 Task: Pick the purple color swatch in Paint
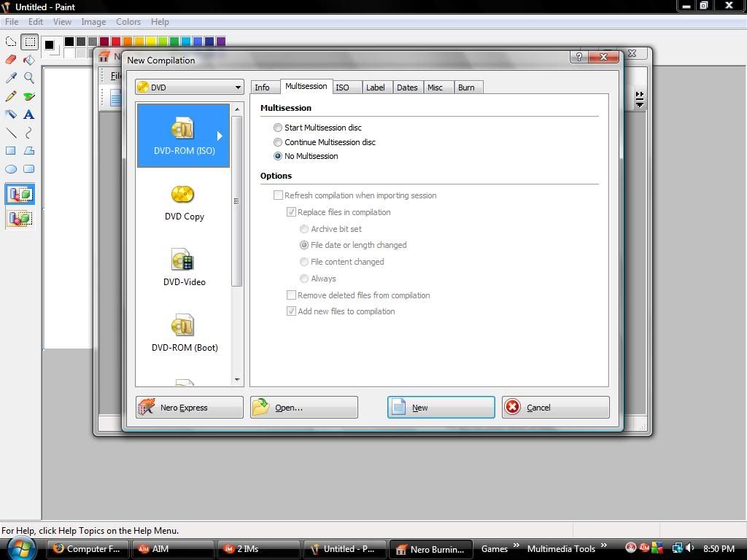(x=221, y=42)
